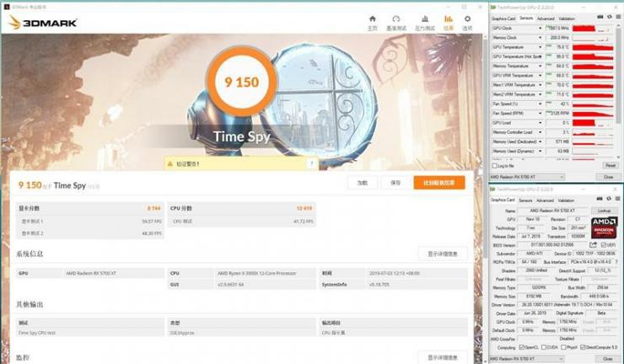
Task: Click the Reset button in Sensors window
Action: 610,165
